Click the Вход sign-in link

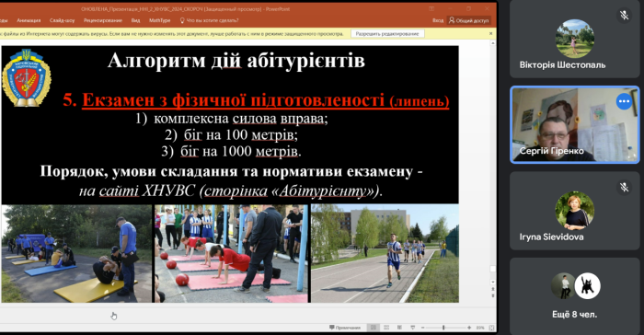click(438, 20)
